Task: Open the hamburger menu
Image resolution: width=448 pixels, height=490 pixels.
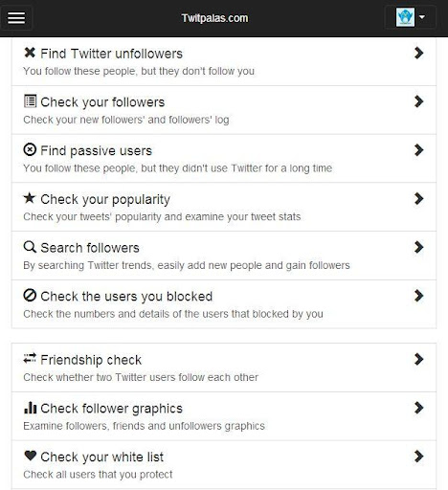Action: (16, 18)
